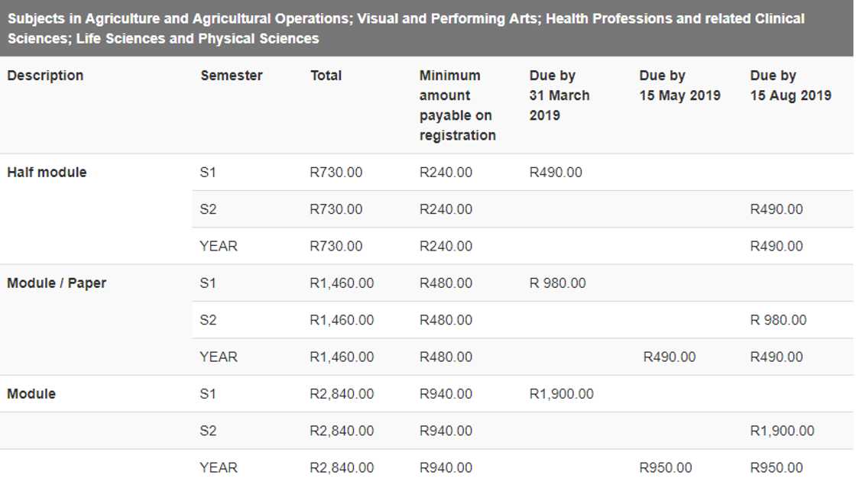Select R1,900.00 under Due by 31 March
Viewport: 856px width, 504px height.
coord(561,394)
